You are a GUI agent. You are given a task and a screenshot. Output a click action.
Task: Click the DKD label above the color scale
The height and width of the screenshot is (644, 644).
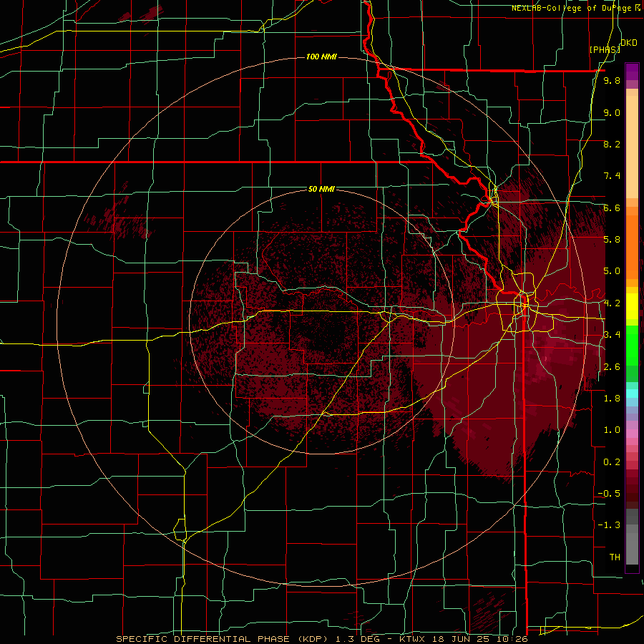coord(629,42)
